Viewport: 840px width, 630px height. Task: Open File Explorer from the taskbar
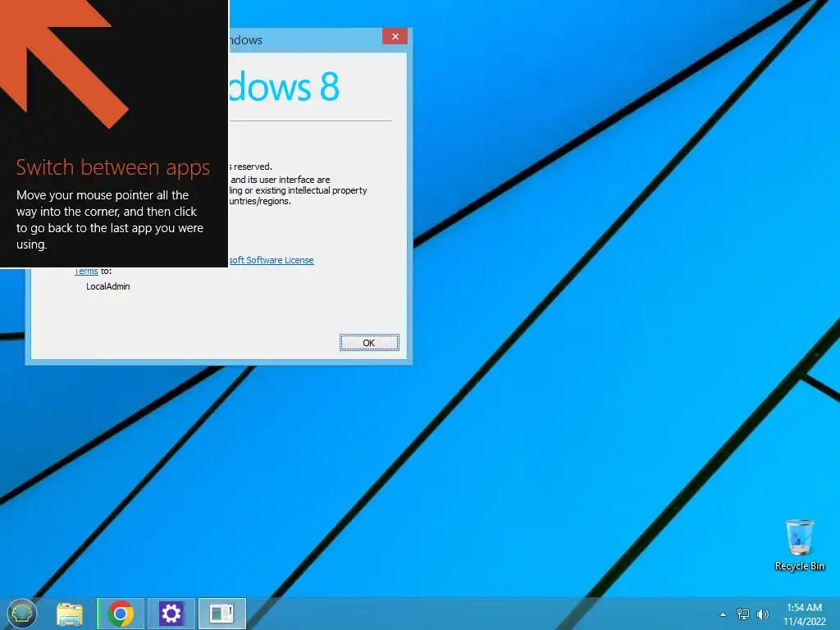(70, 614)
